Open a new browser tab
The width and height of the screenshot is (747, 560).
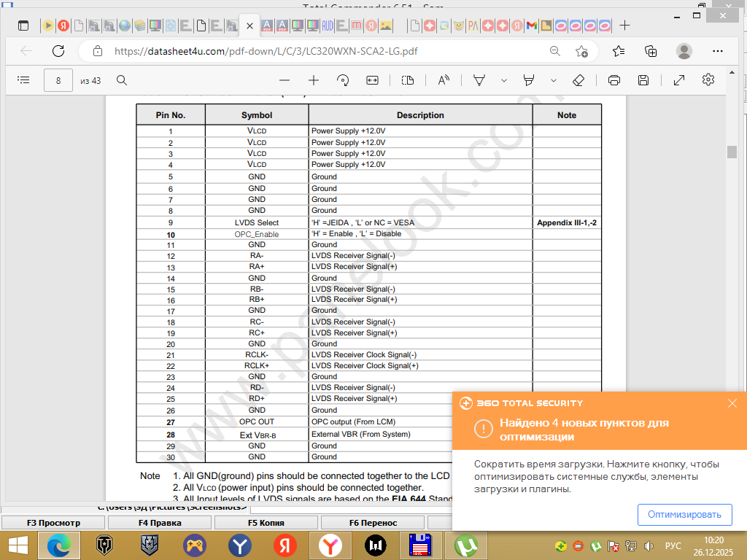pos(624,26)
